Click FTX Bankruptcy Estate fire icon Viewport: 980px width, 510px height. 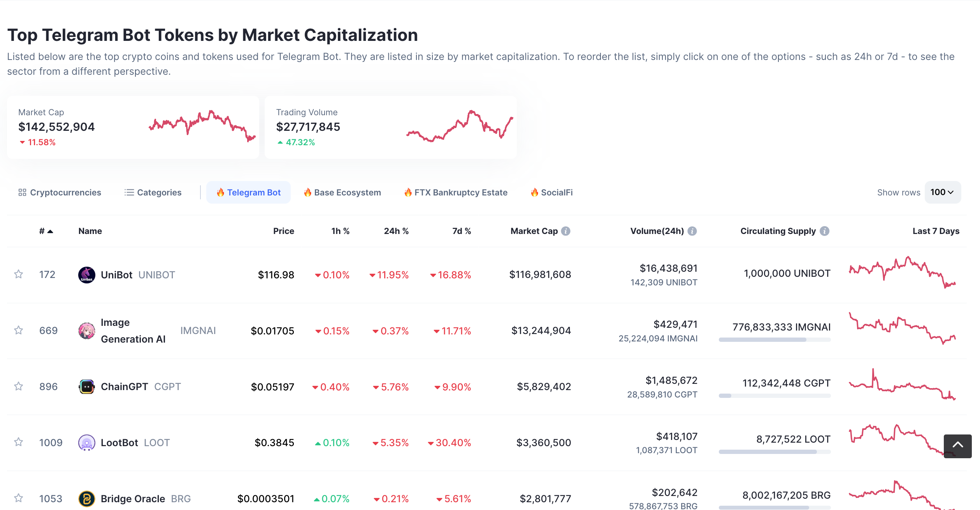click(408, 192)
